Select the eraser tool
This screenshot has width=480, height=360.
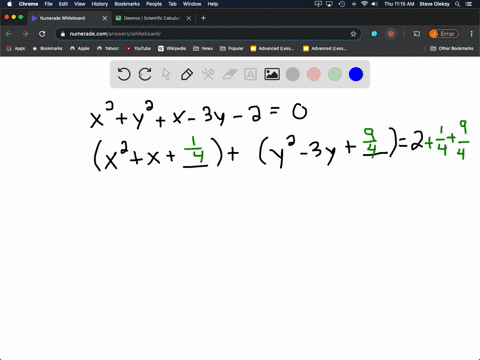229,74
